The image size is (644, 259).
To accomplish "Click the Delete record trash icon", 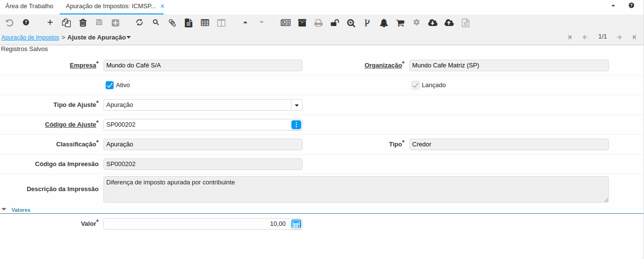I will (83, 23).
